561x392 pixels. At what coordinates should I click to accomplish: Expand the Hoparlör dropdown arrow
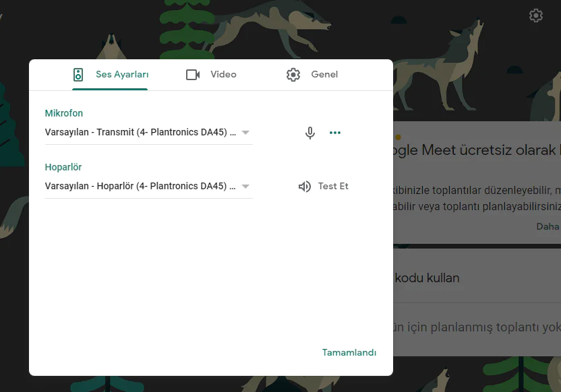(x=245, y=187)
